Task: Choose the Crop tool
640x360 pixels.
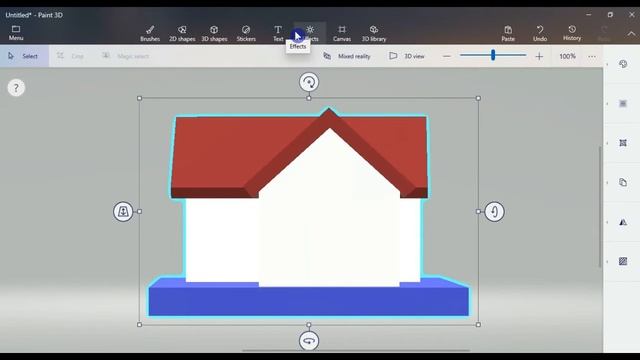Action: 70,56
